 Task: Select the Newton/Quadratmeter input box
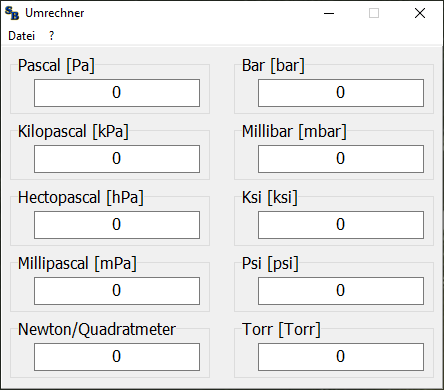click(x=117, y=357)
